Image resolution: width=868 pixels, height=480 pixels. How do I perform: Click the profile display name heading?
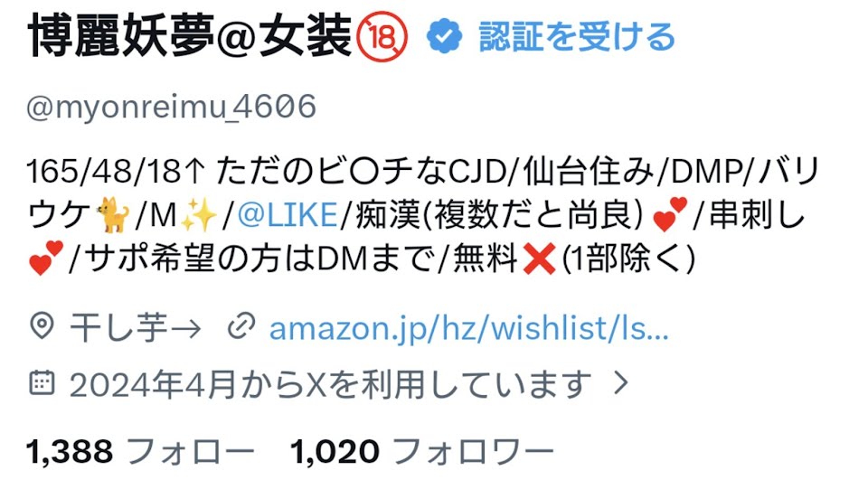(189, 37)
